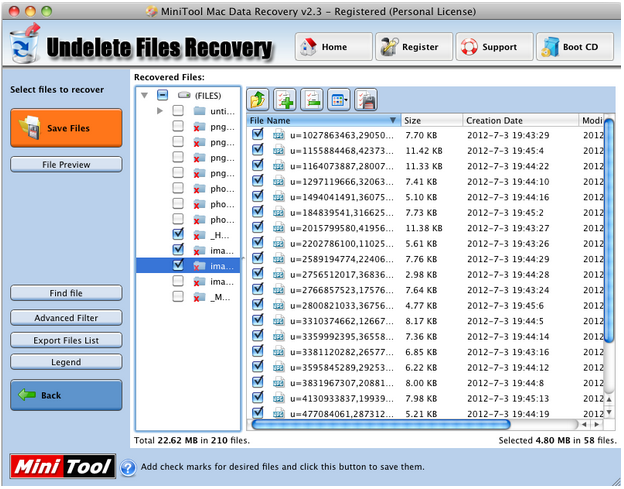Click vertical scrollbar down arrow
This screenshot has width=624, height=489.
tap(609, 413)
